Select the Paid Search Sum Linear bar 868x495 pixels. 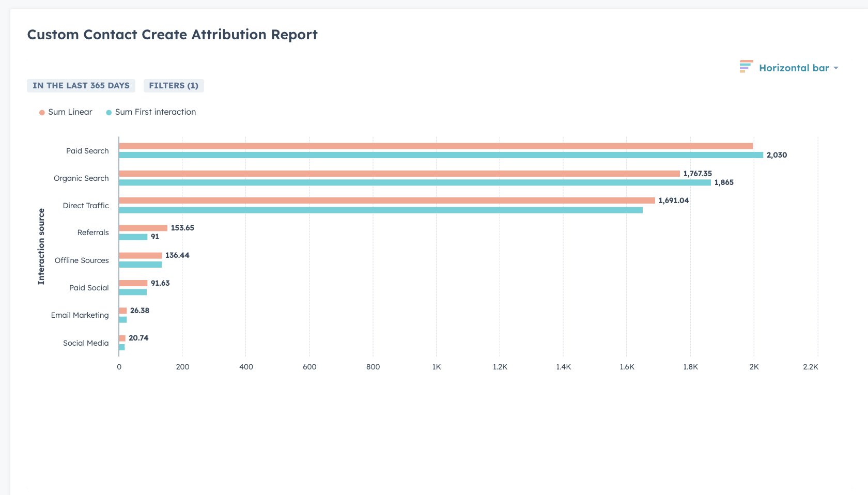436,146
